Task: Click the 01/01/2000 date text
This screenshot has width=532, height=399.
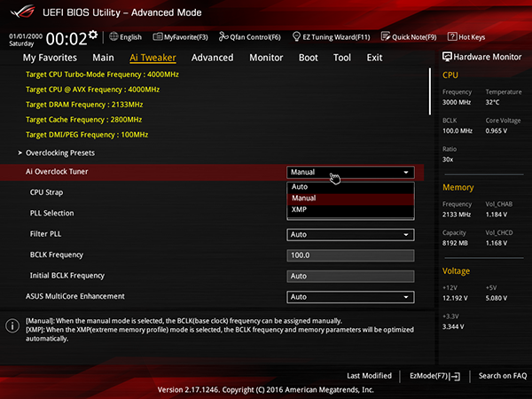Action: (x=26, y=36)
